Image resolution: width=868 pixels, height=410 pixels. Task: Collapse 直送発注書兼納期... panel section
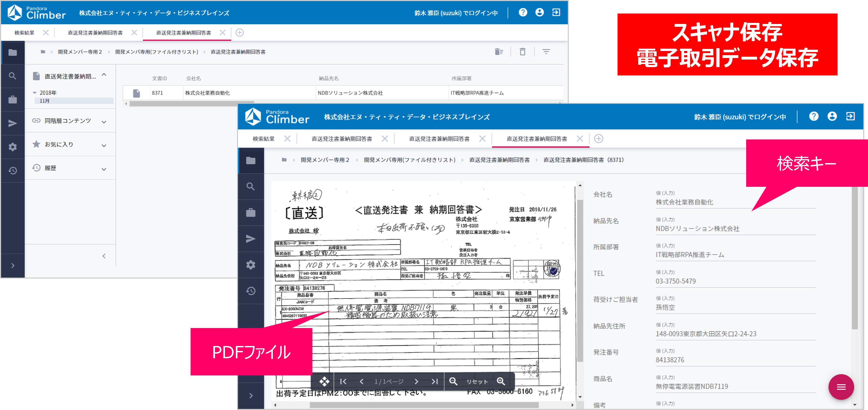click(x=104, y=75)
